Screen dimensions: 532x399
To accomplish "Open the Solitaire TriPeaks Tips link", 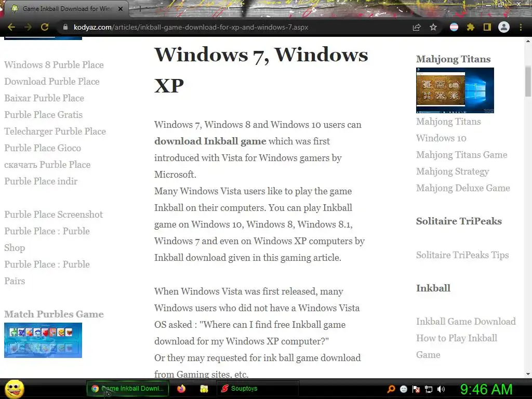I will [462, 255].
